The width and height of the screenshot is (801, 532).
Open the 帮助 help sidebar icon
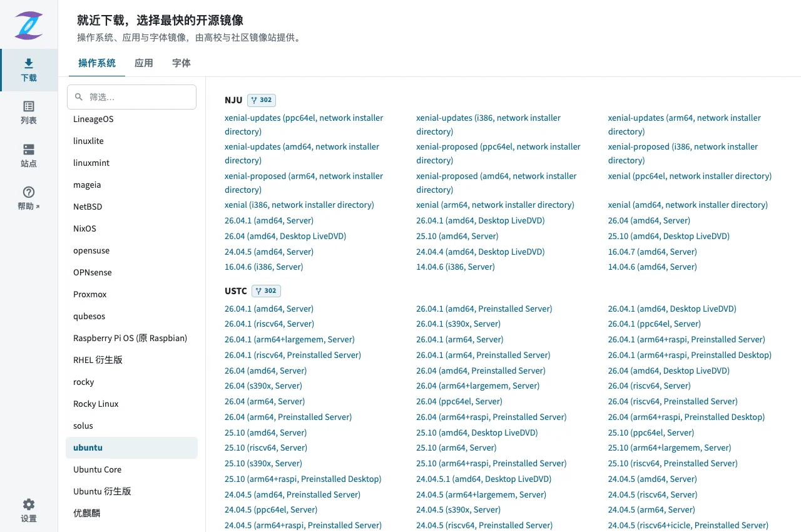click(x=29, y=198)
